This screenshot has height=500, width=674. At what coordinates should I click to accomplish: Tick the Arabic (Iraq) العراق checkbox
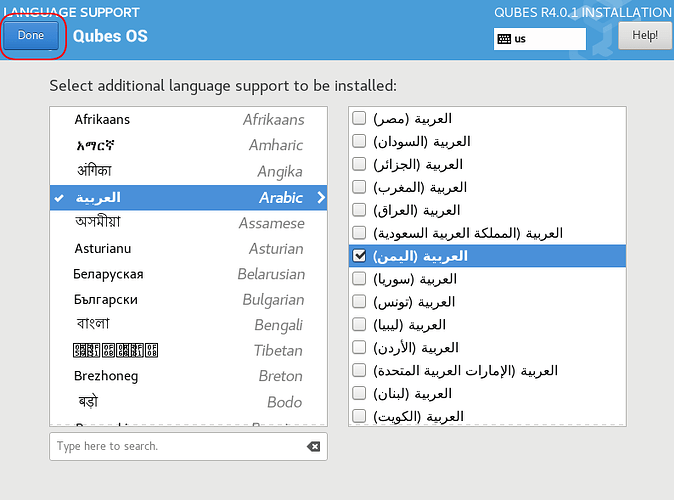point(359,210)
